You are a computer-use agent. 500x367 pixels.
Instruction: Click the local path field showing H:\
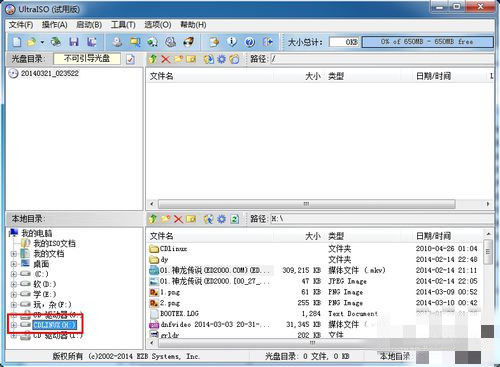click(x=381, y=219)
